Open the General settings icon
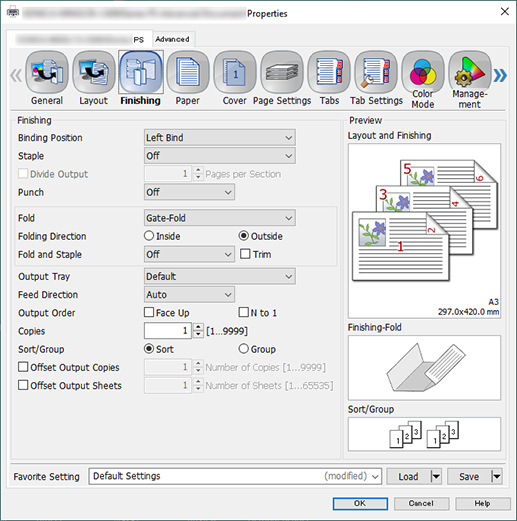Screen dimensions: 517x521 tap(47, 72)
